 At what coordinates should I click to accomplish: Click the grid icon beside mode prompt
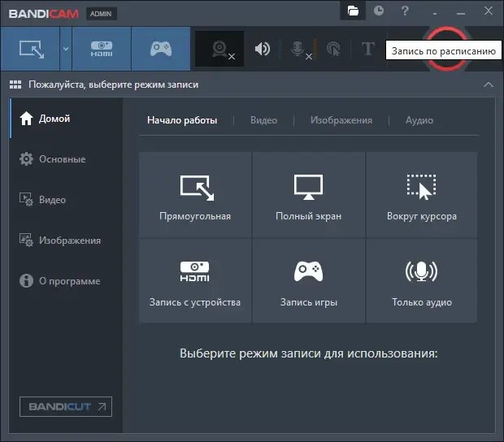point(15,84)
